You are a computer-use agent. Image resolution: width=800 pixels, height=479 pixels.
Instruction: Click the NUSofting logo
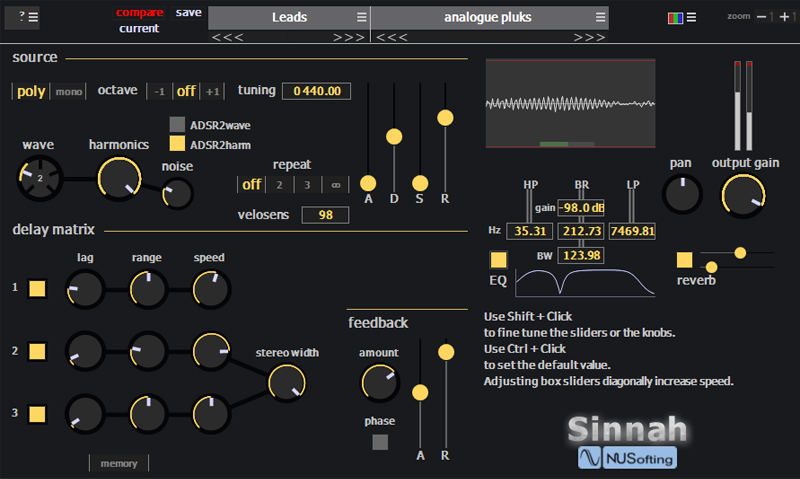pos(627,458)
